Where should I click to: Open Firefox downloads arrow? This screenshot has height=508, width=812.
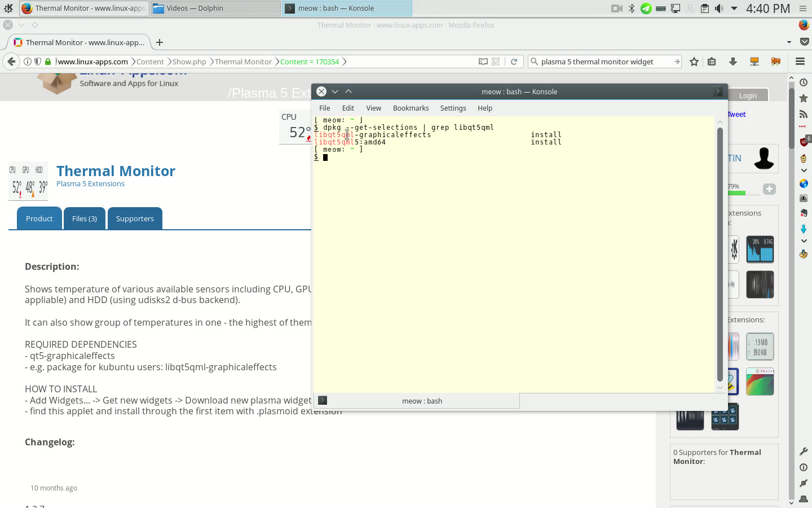tap(733, 62)
